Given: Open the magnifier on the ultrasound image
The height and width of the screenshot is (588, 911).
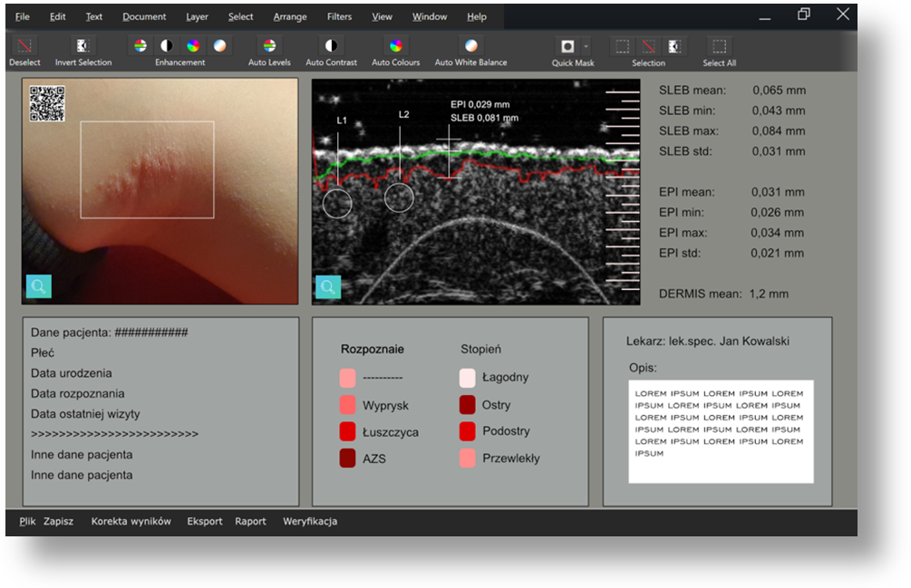Looking at the screenshot, I should (328, 287).
